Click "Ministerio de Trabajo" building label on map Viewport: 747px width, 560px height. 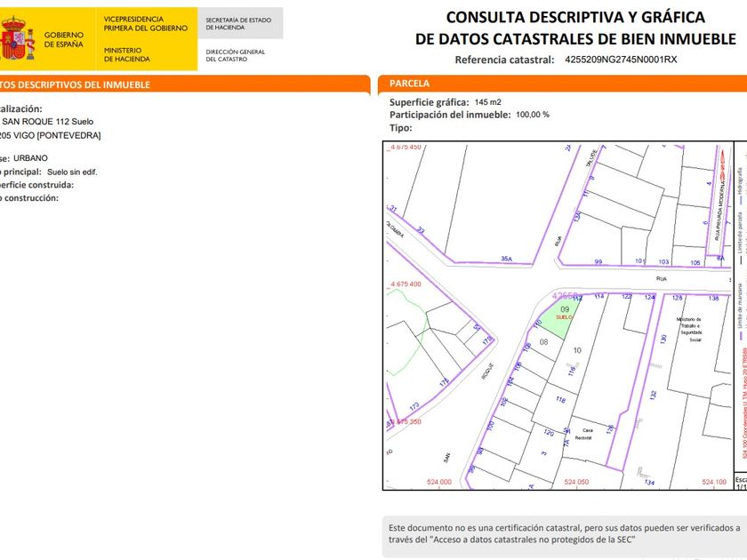(689, 330)
